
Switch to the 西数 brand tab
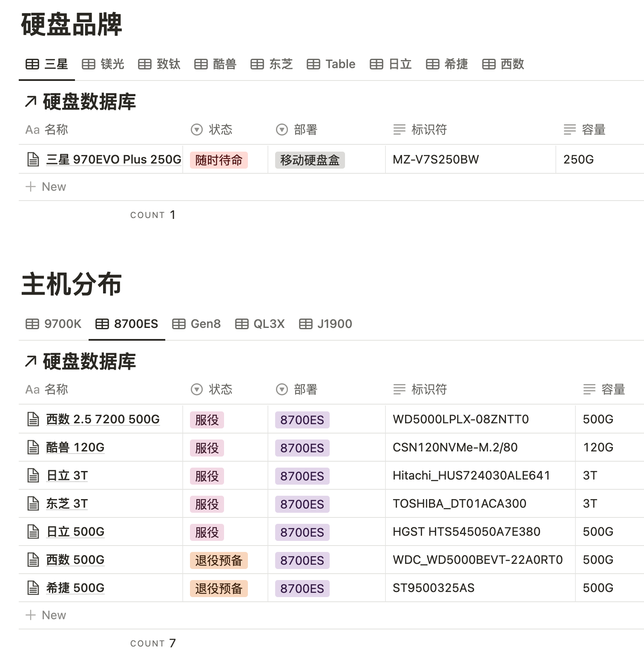pyautogui.click(x=503, y=64)
